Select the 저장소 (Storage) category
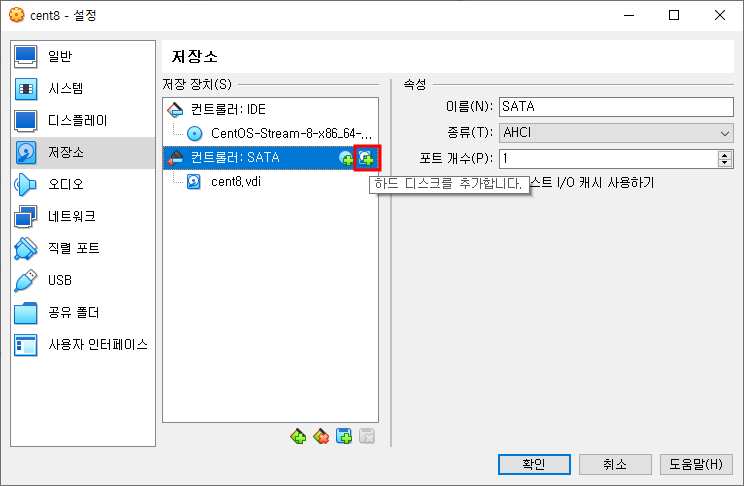The image size is (744, 486). pyautogui.click(x=83, y=153)
